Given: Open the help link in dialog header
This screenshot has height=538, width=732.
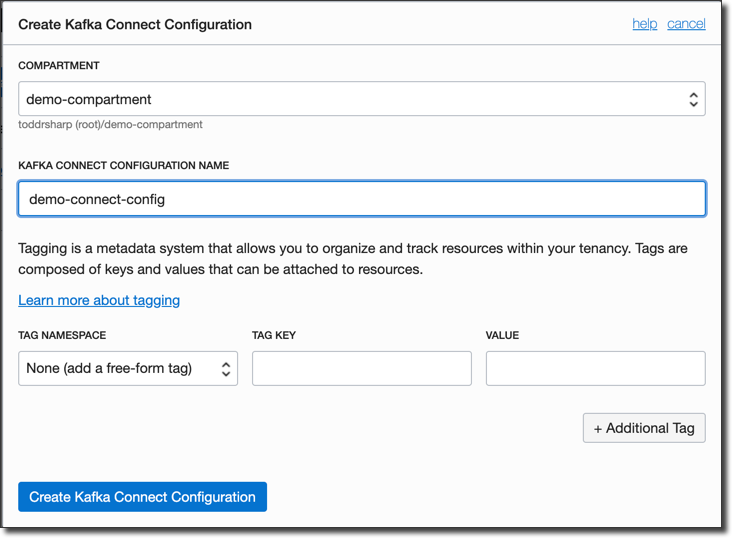Looking at the screenshot, I should [644, 23].
